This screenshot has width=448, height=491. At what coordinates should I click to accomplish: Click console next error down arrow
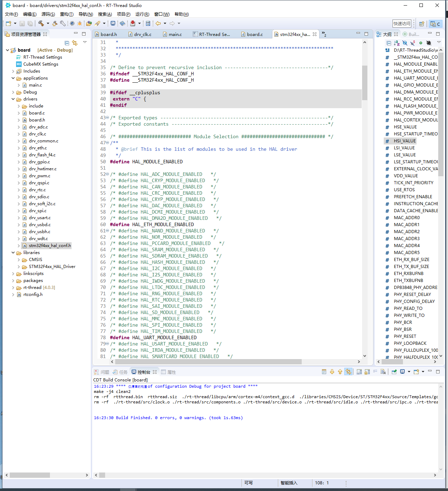332,372
